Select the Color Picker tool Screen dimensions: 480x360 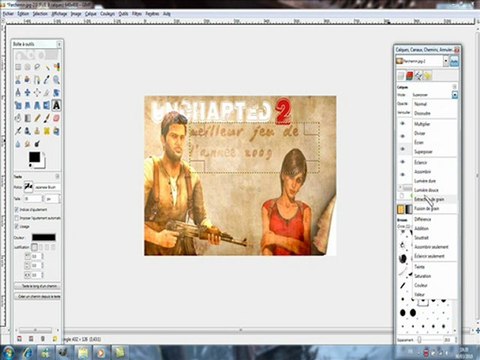pos(47,80)
